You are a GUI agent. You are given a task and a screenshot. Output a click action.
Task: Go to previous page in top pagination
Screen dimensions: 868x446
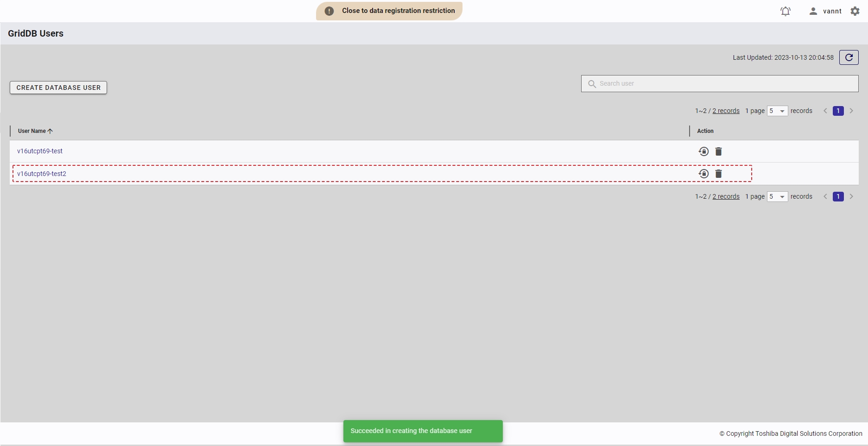[825, 111]
